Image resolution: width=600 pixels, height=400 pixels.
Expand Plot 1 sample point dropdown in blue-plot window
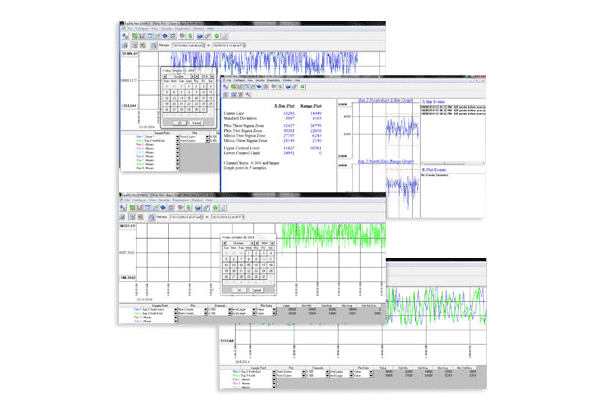click(x=177, y=137)
